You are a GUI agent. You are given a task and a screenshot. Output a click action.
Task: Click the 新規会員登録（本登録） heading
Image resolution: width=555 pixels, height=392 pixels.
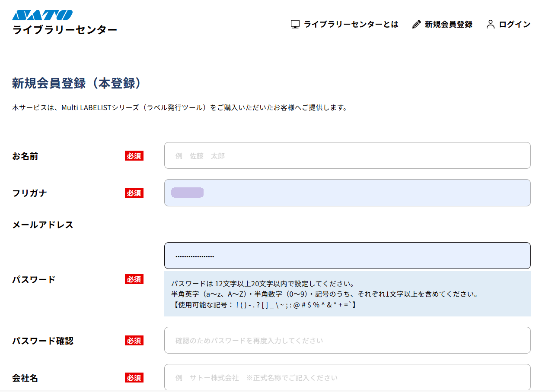77,83
